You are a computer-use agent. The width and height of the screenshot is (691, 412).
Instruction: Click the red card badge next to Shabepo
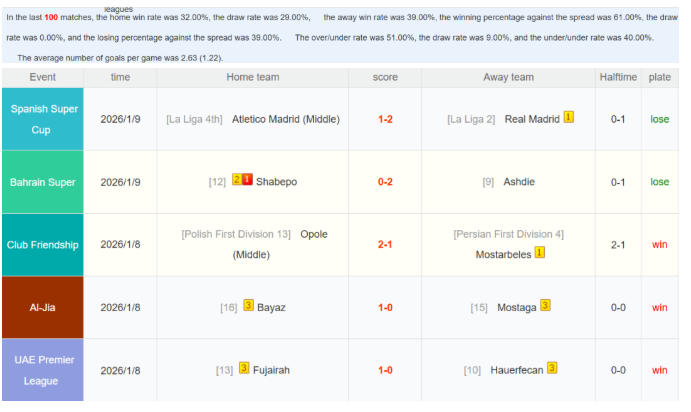pos(246,180)
